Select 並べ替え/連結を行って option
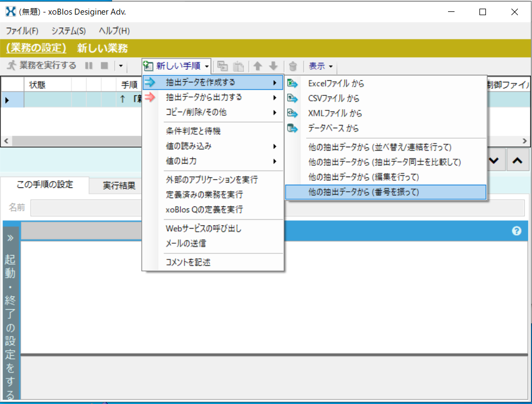Viewport: 532px width, 404px height. coord(386,147)
